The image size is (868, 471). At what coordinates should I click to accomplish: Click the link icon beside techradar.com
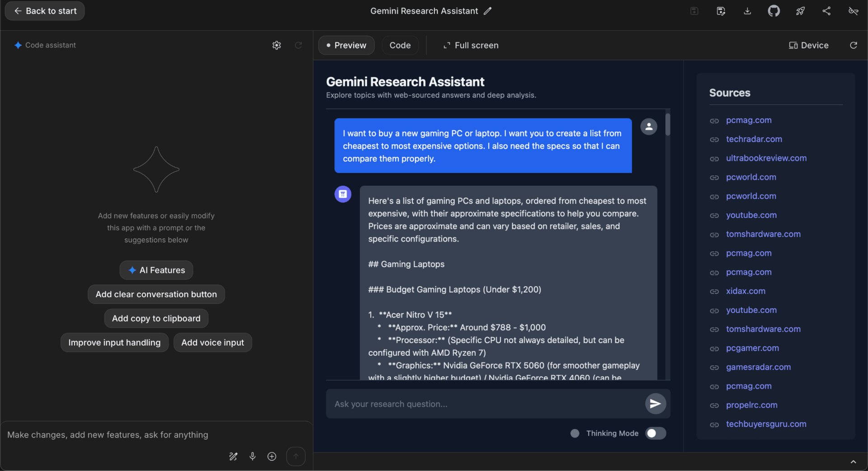714,140
